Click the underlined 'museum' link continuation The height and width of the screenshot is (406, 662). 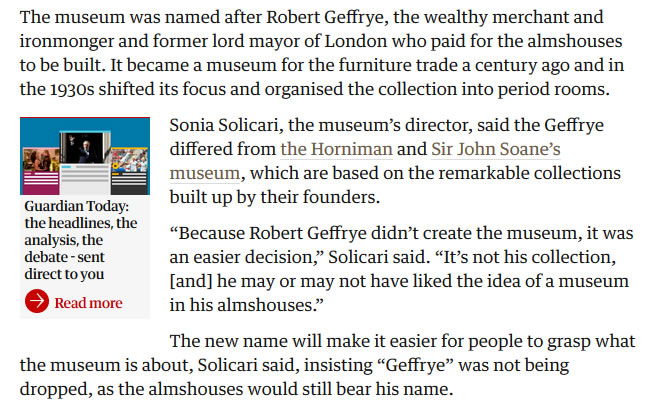click(205, 173)
